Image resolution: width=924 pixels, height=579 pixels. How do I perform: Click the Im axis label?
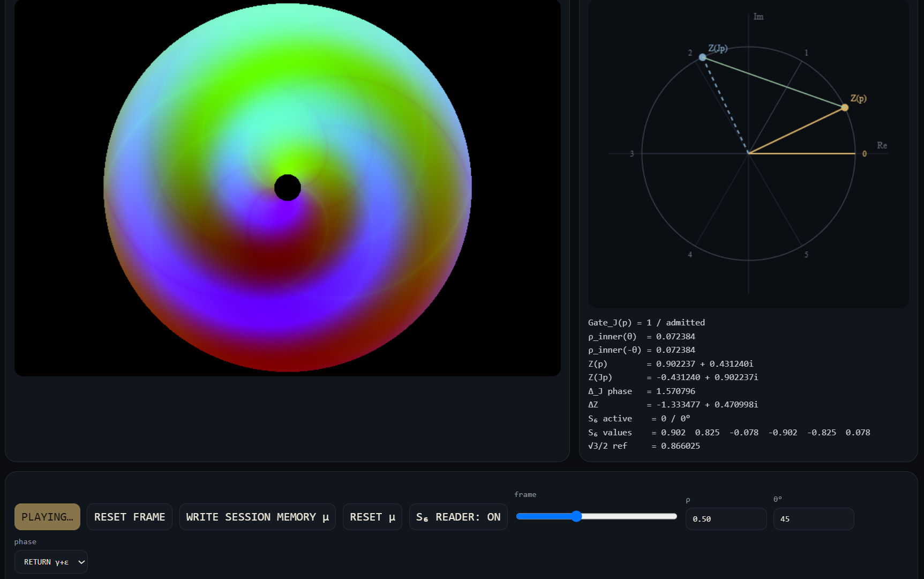(758, 17)
